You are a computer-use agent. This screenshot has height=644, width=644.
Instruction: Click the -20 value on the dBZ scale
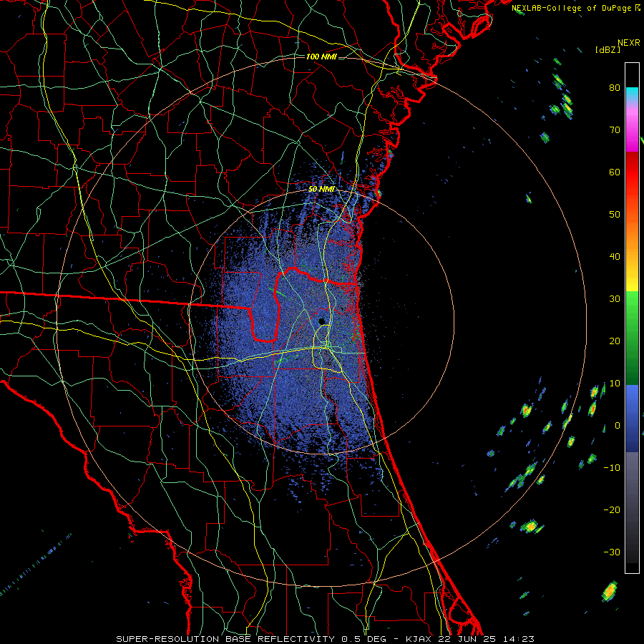pyautogui.click(x=612, y=510)
